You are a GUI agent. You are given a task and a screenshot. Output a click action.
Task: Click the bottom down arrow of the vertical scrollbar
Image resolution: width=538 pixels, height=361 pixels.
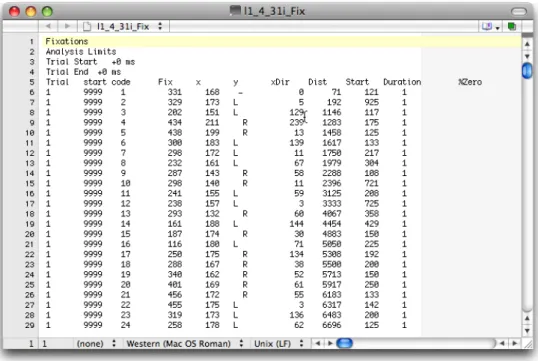[527, 330]
